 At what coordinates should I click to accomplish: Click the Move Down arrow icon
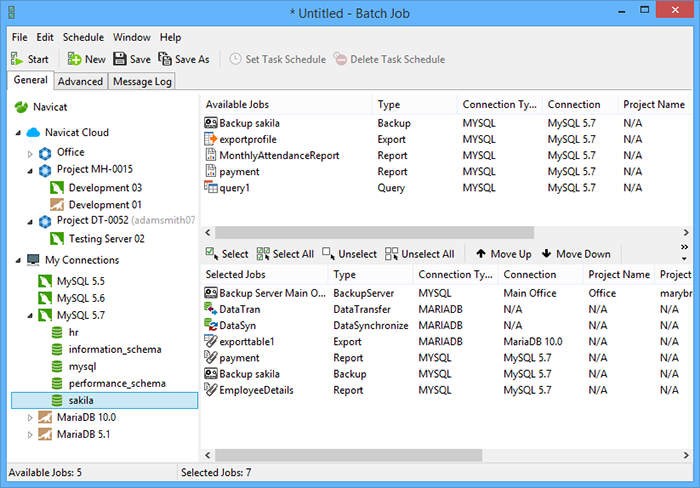tap(546, 254)
